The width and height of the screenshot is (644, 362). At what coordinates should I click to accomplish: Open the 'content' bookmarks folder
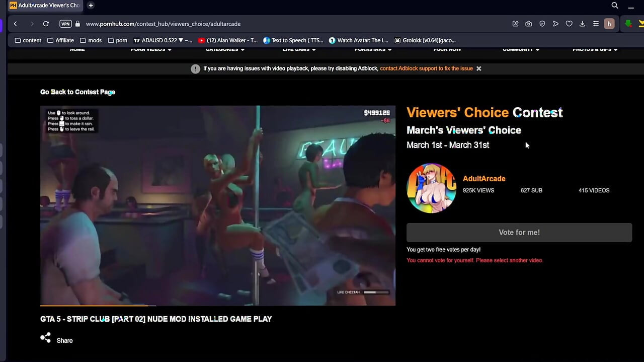pos(28,40)
